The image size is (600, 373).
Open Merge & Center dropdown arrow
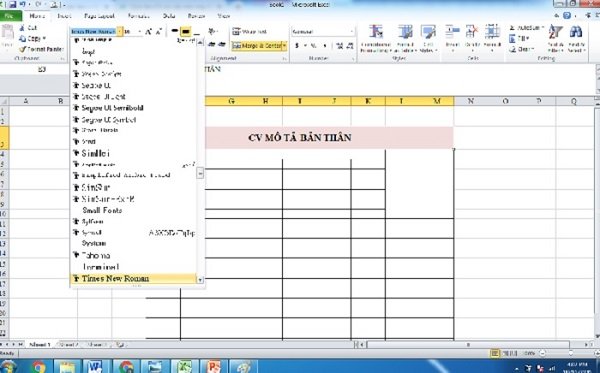click(285, 46)
